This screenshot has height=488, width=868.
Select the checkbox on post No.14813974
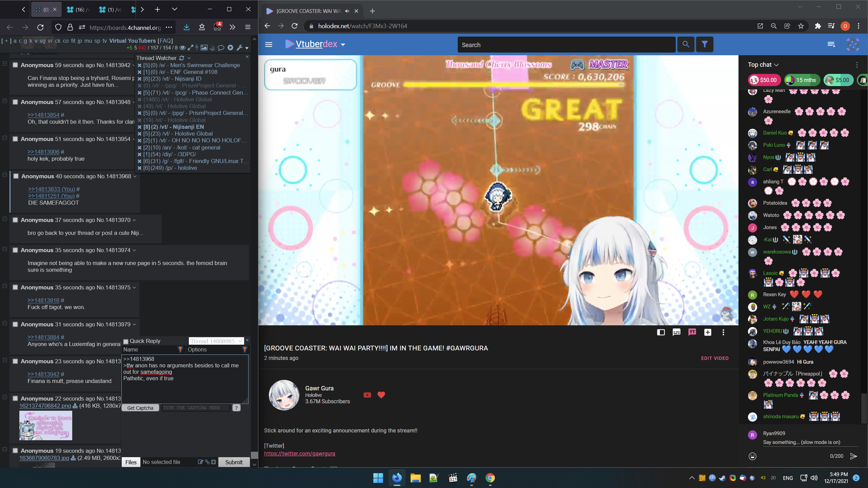click(15, 250)
